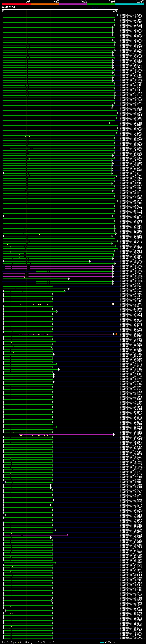Select the label UniRef100_Q4SJ60
The width and height of the screenshot is (146, 644).
(x=131, y=135)
